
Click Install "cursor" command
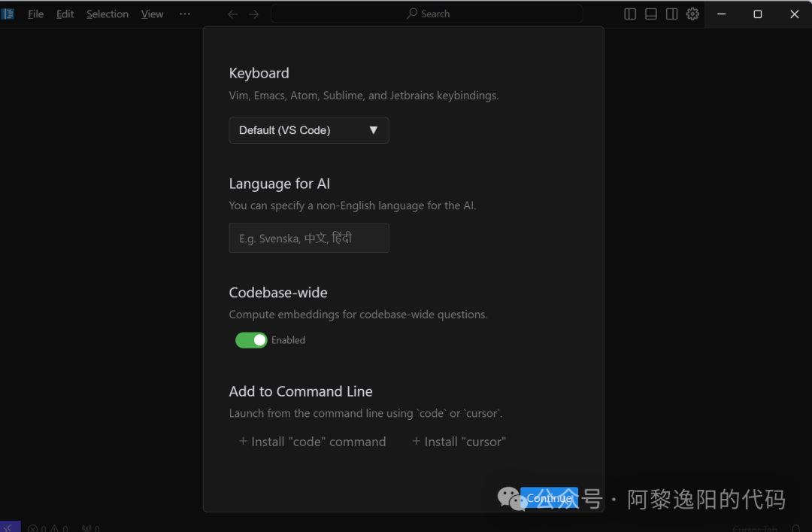[x=459, y=441]
